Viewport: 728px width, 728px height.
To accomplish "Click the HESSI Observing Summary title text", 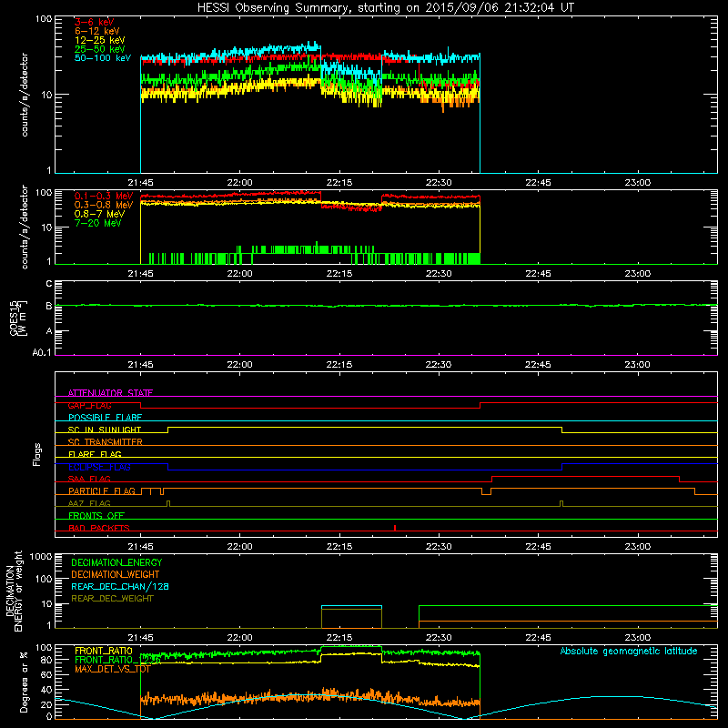I will [386, 8].
